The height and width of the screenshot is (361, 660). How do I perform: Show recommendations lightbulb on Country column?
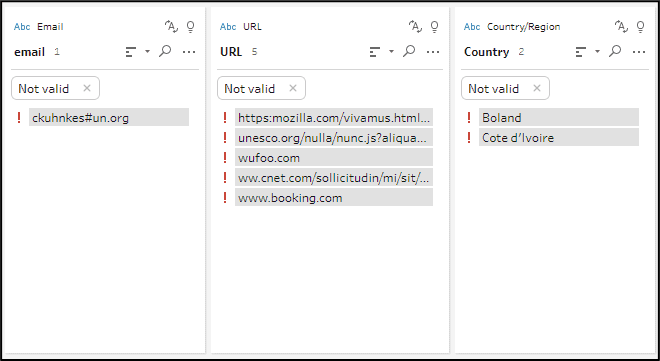pyautogui.click(x=640, y=27)
